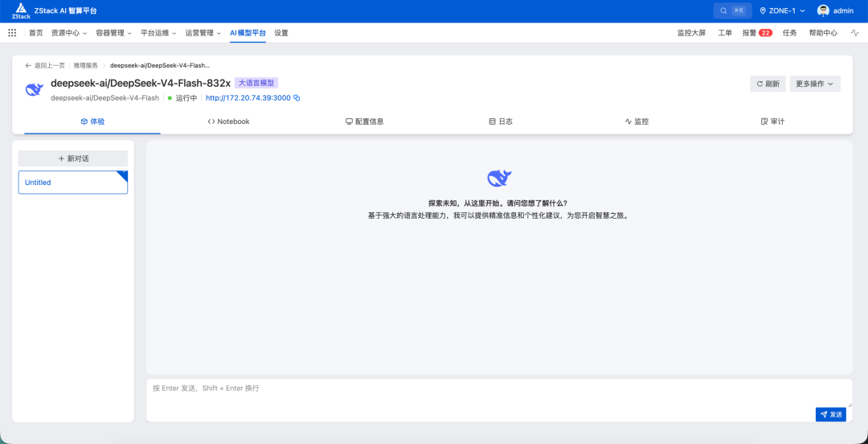Click the input box resize handle
868x444 pixels.
click(x=849, y=405)
